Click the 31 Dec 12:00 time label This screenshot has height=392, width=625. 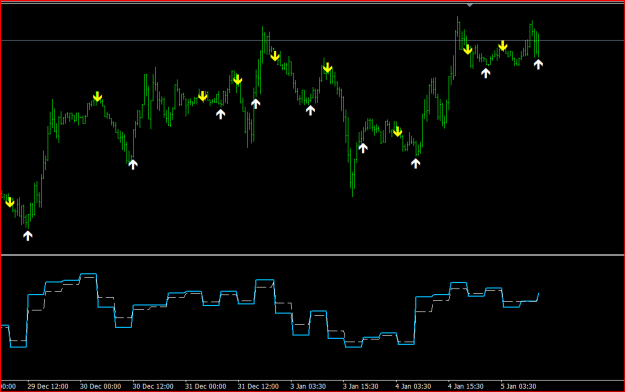tap(258, 386)
